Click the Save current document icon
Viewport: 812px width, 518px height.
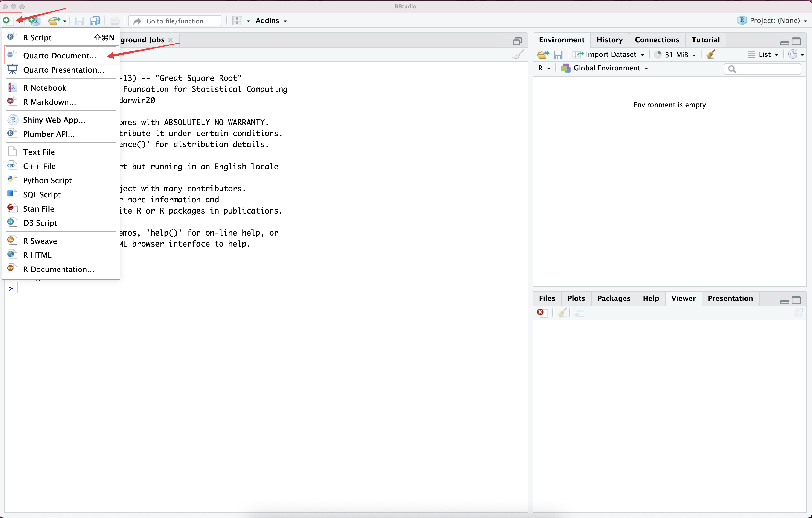point(79,21)
